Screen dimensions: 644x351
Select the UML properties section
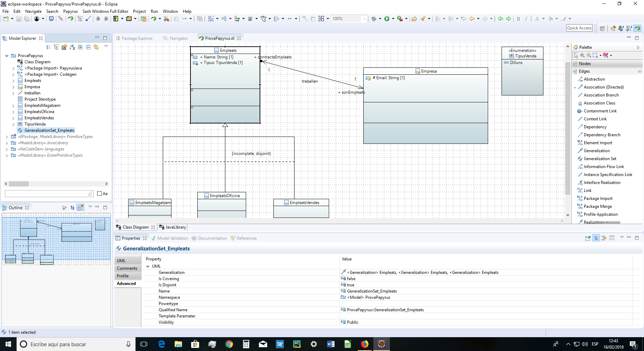128,261
